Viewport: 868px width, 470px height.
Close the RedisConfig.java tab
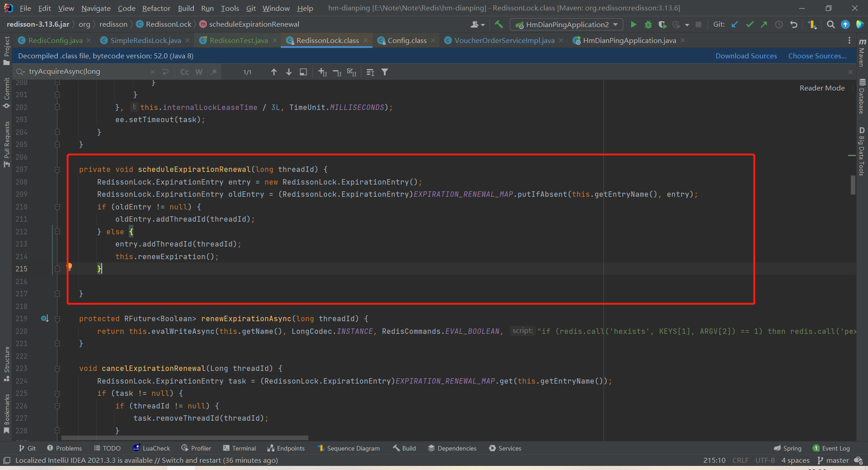point(89,40)
